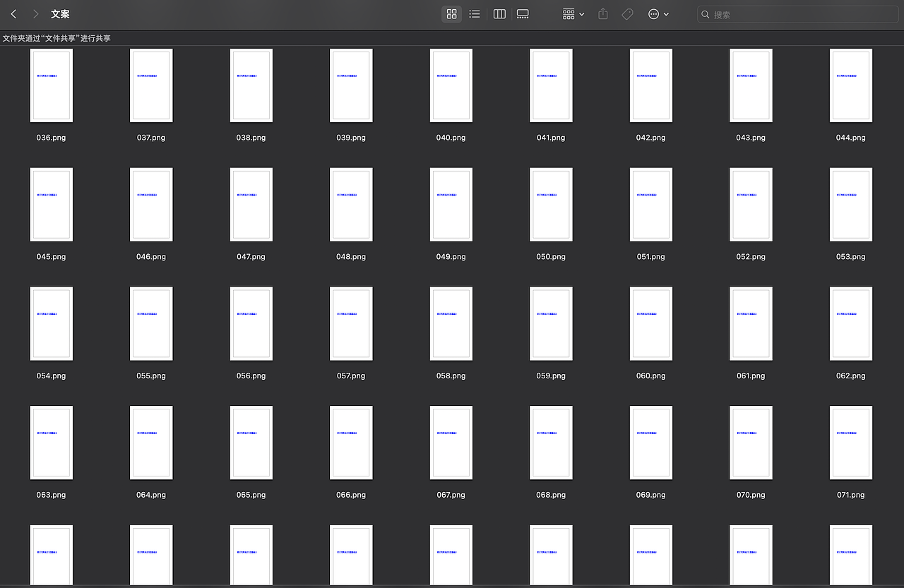Select the 067.png thumbnail
Screen dimensions: 904x588
[451, 443]
